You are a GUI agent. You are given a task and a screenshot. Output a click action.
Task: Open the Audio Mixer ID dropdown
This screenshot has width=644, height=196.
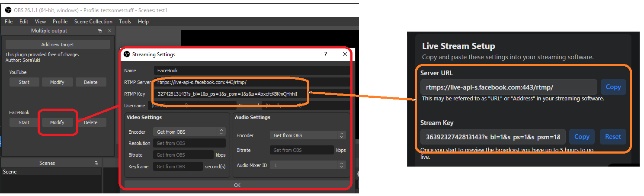[x=308, y=165]
